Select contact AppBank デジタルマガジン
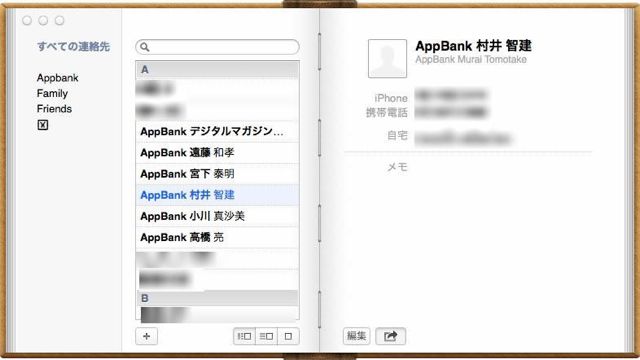The image size is (640, 360). 217,131
